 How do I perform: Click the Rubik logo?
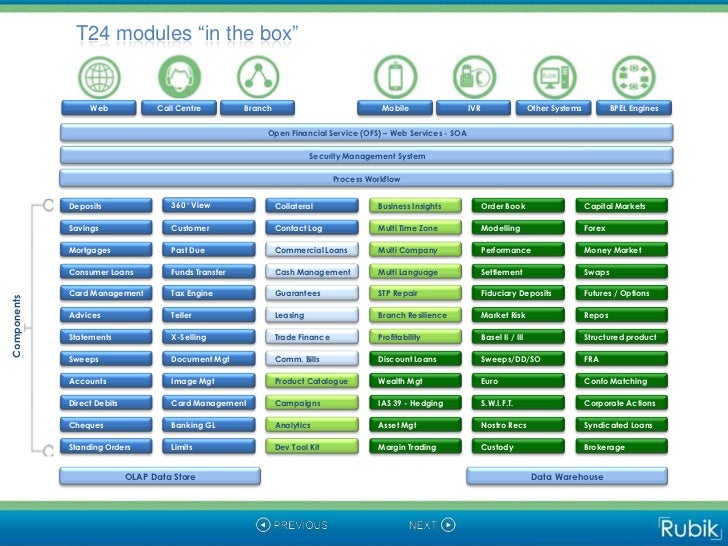tap(690, 528)
